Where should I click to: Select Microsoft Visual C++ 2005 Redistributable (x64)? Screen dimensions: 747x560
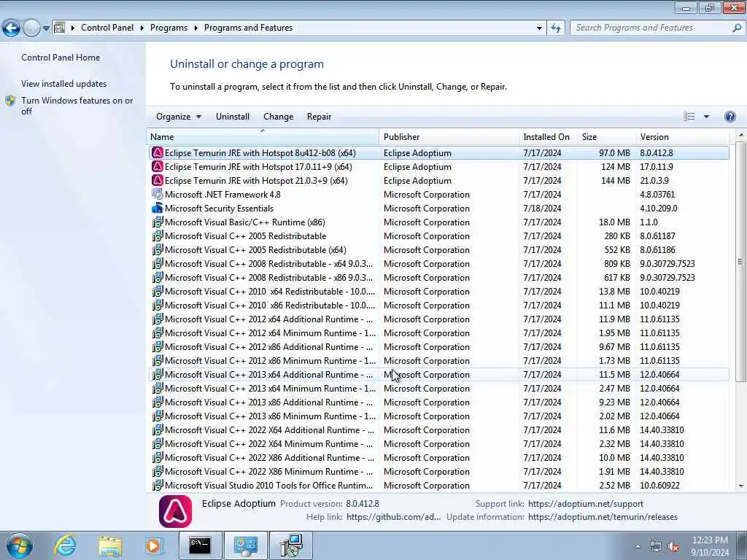tap(438, 250)
